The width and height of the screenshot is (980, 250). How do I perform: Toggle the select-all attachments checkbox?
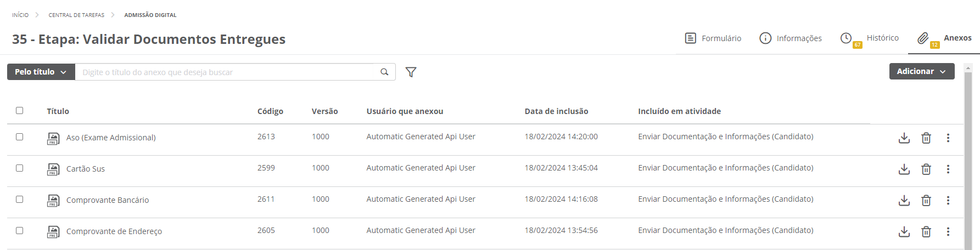[x=20, y=111]
